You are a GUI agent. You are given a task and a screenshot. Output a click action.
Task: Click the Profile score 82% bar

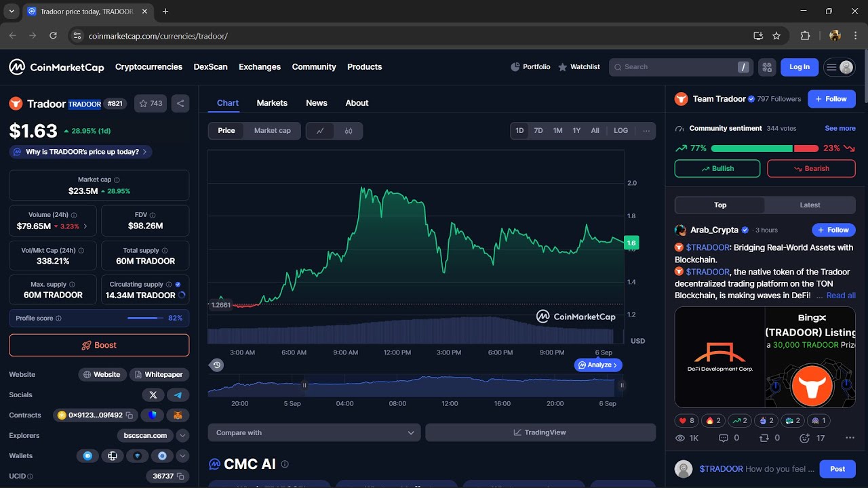click(99, 318)
